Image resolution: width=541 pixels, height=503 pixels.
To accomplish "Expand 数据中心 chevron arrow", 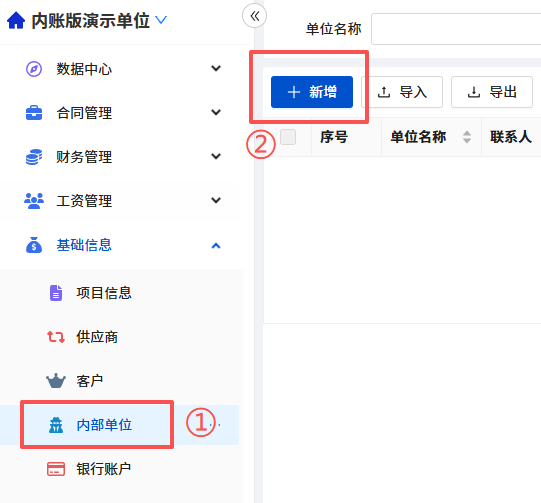I will 216,68.
